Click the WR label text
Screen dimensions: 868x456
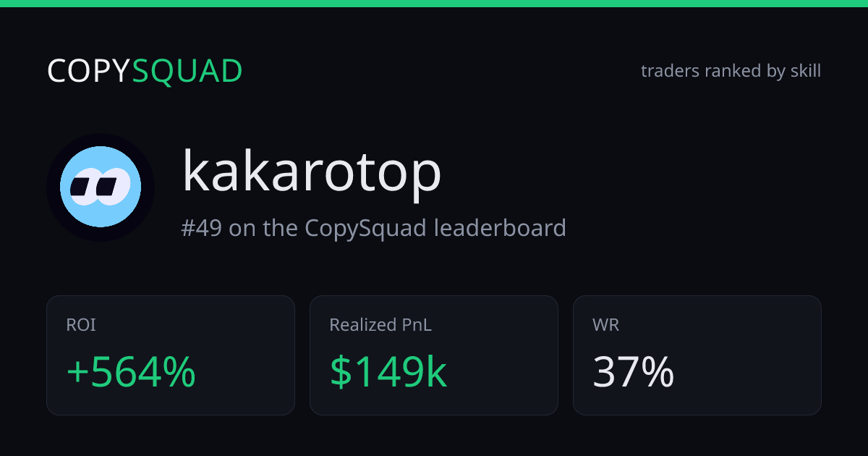[x=606, y=325]
